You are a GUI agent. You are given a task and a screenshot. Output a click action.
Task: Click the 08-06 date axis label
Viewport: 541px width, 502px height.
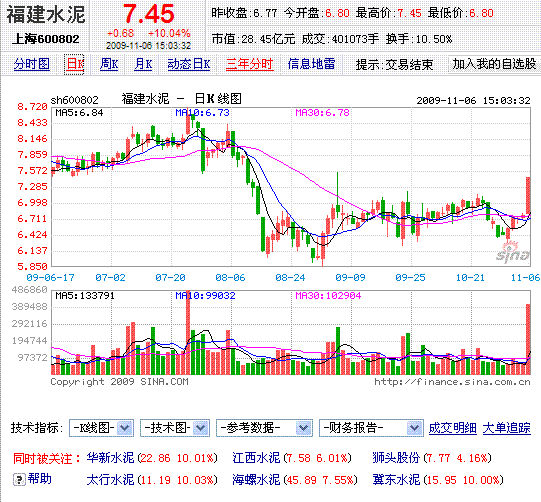230,277
